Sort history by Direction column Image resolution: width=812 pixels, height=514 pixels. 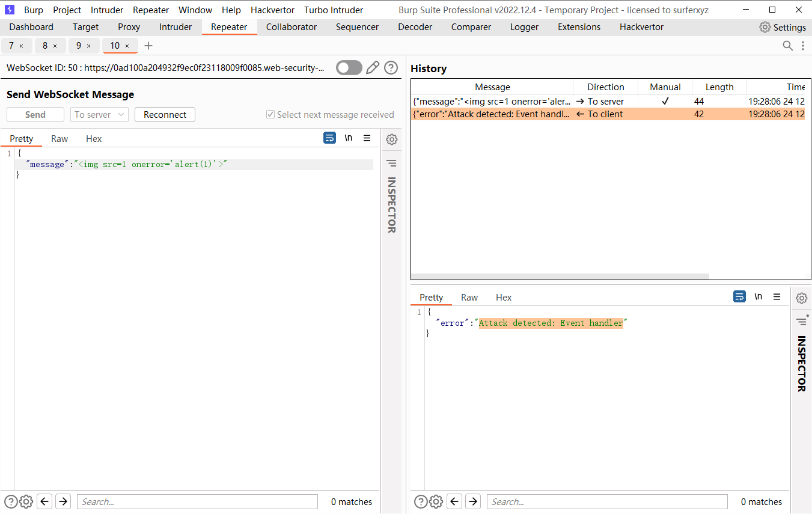tap(605, 87)
